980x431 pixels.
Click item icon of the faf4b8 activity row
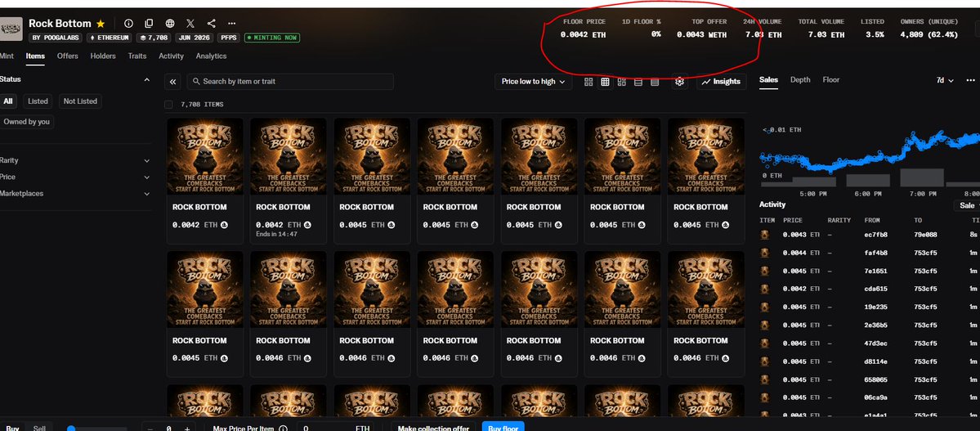tap(764, 253)
